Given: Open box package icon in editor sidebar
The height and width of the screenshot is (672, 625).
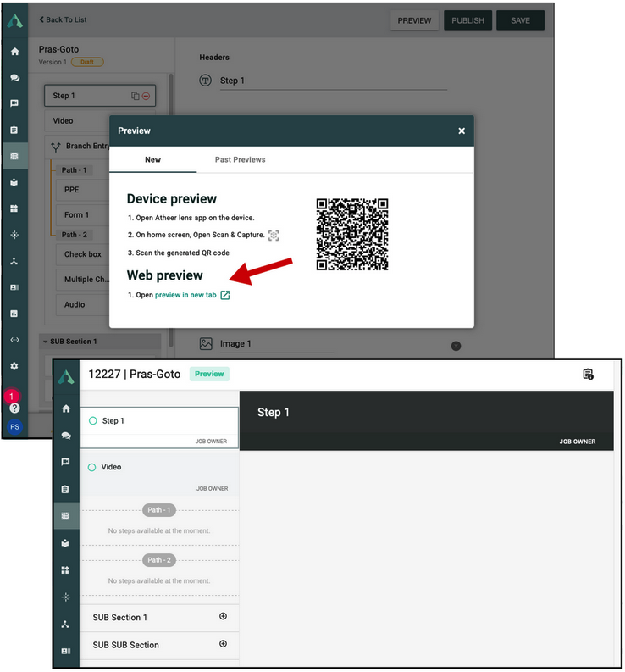Looking at the screenshot, I should click(14, 182).
